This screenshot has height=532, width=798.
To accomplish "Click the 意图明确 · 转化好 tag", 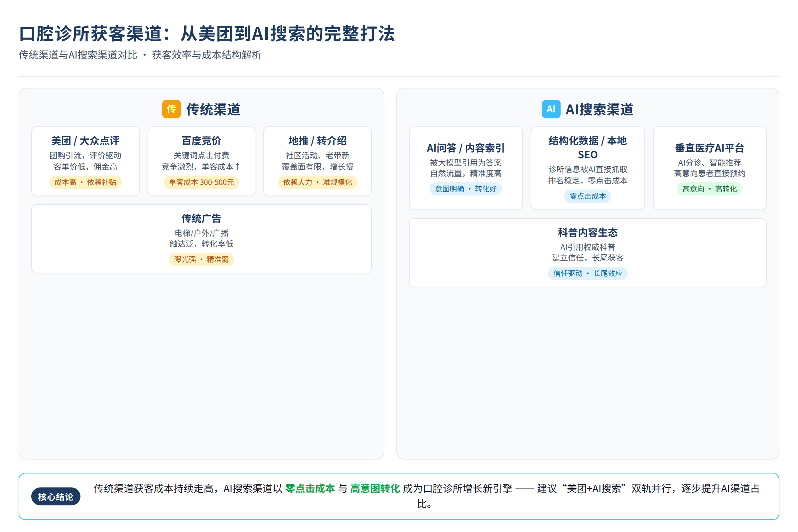I will (x=466, y=189).
